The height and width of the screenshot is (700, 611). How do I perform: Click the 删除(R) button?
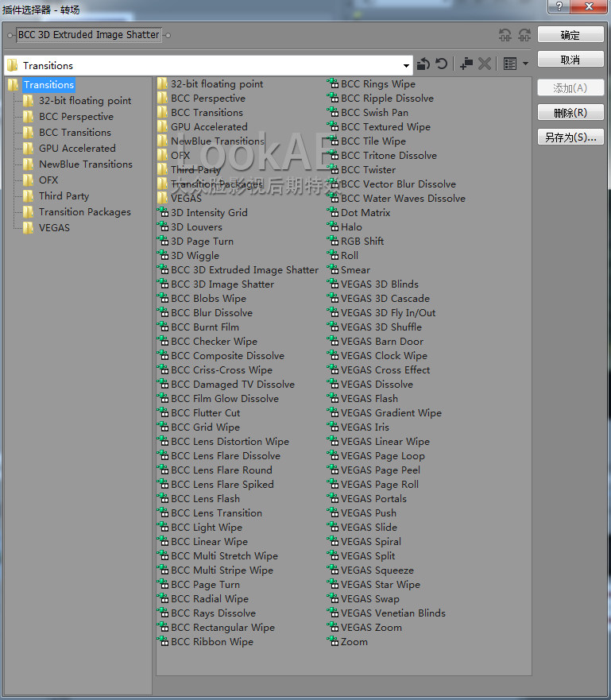coord(570,113)
